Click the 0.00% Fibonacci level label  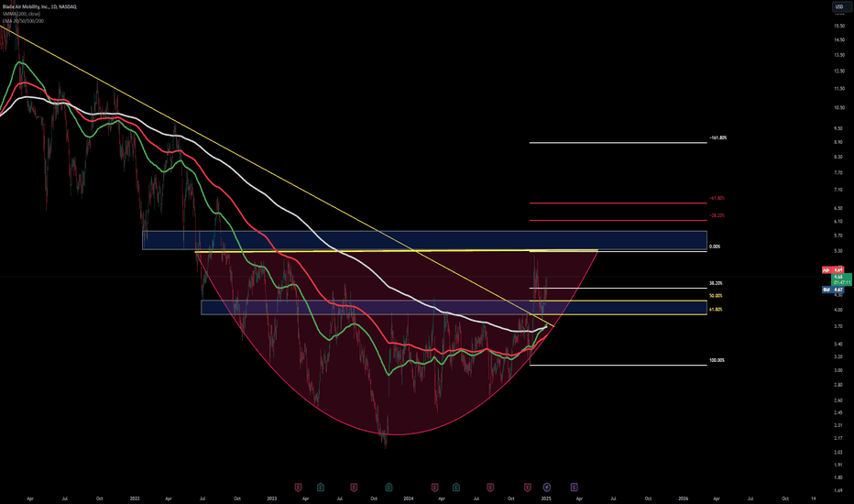[x=715, y=247]
